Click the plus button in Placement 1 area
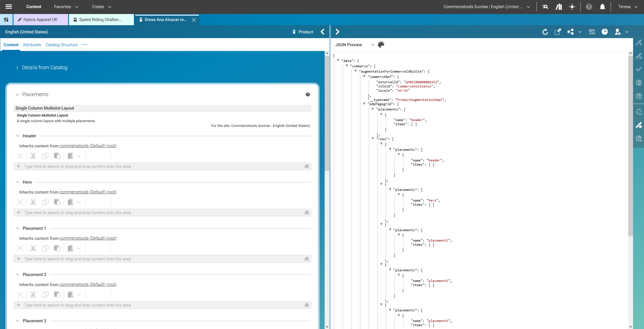The image size is (644, 329). click(x=19, y=259)
